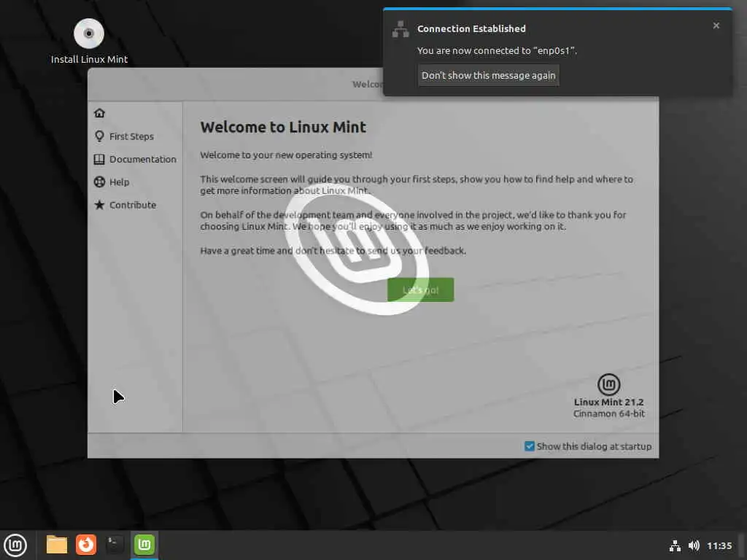Launch Firefox from the panel

point(86,544)
